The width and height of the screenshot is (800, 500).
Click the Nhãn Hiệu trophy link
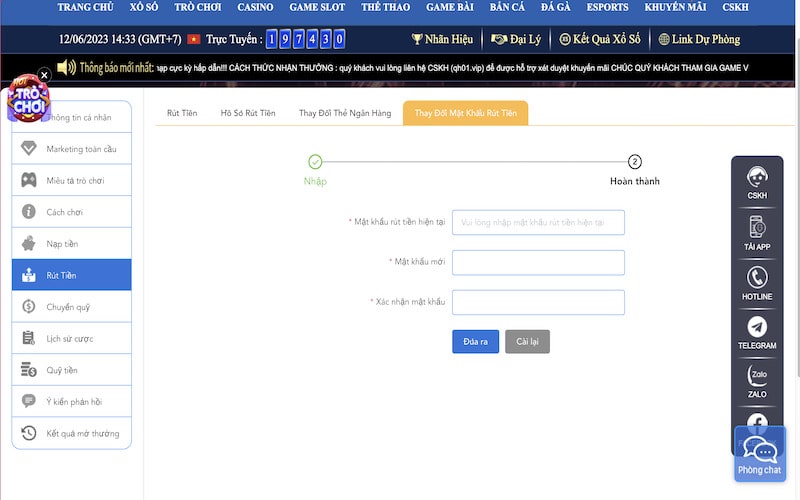[442, 39]
